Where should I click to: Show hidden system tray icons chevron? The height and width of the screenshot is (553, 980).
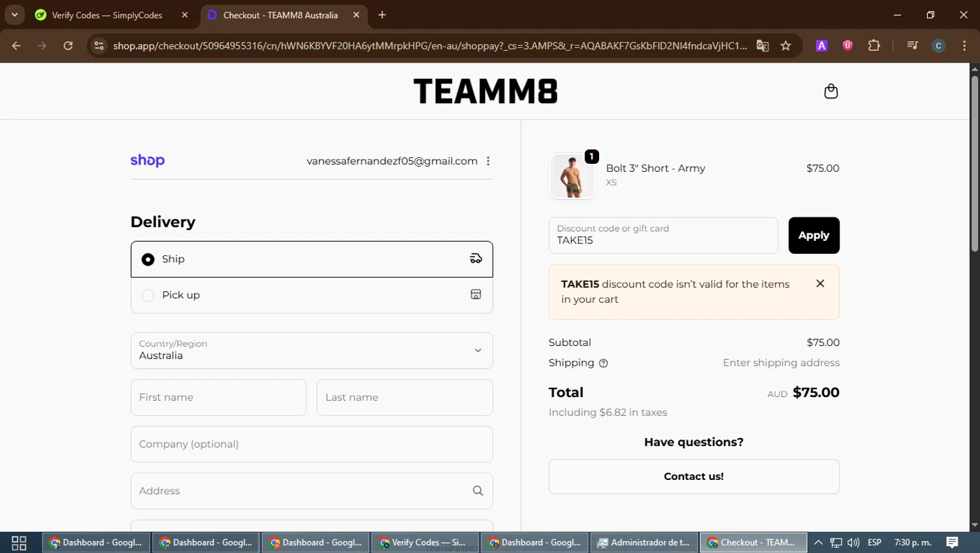point(818,543)
